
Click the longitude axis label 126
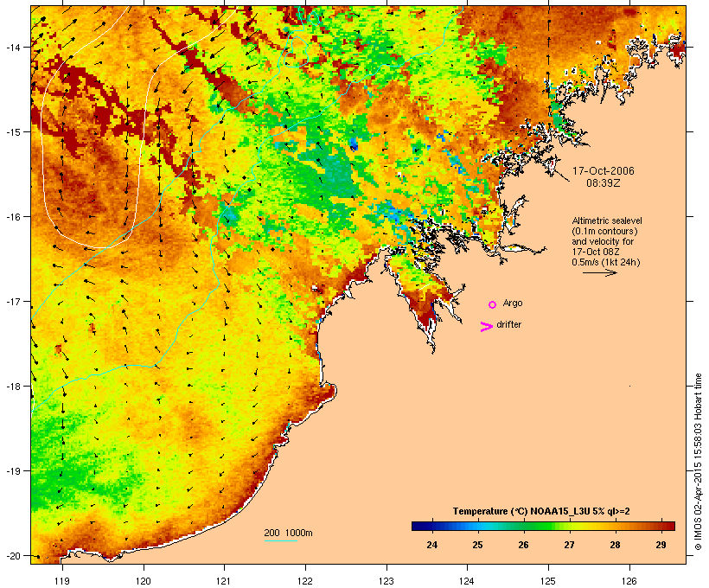(629, 581)
